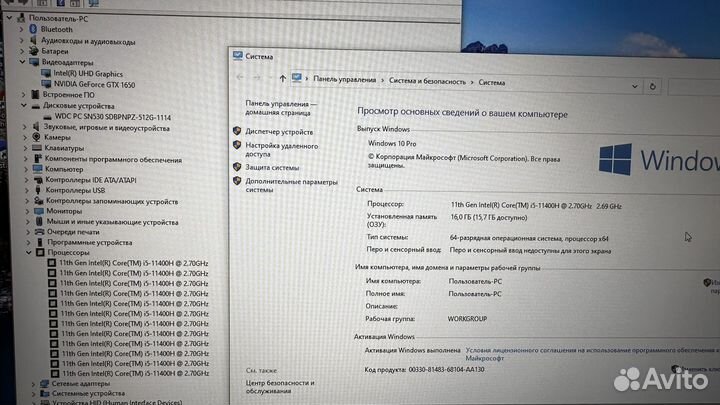Collapse the Дисковые устройства category

(x=23, y=105)
